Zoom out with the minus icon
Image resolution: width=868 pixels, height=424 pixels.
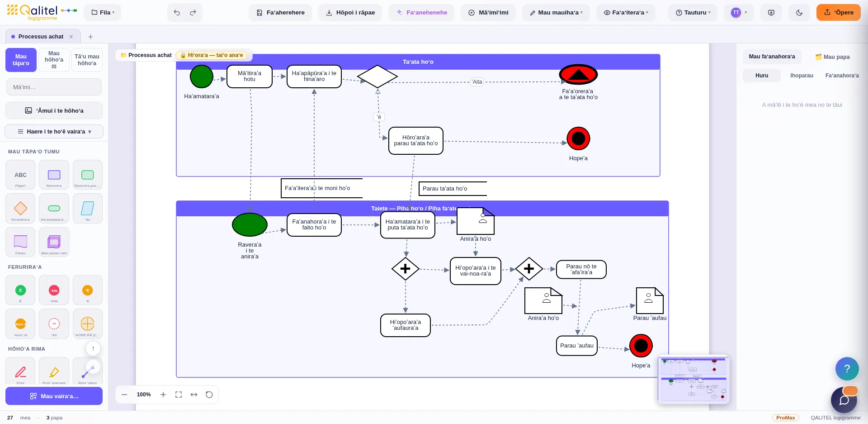point(124,395)
